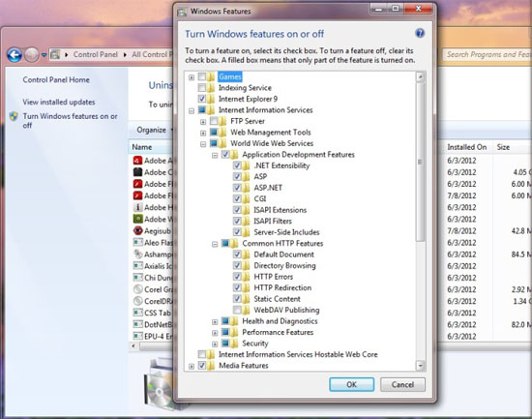Uncheck the ASP.NET checkbox
Screen dimensions: 532x419
[237, 188]
